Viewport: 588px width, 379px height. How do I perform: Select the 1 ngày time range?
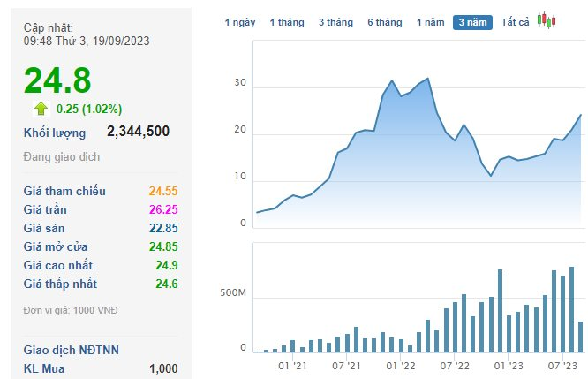pos(239,22)
